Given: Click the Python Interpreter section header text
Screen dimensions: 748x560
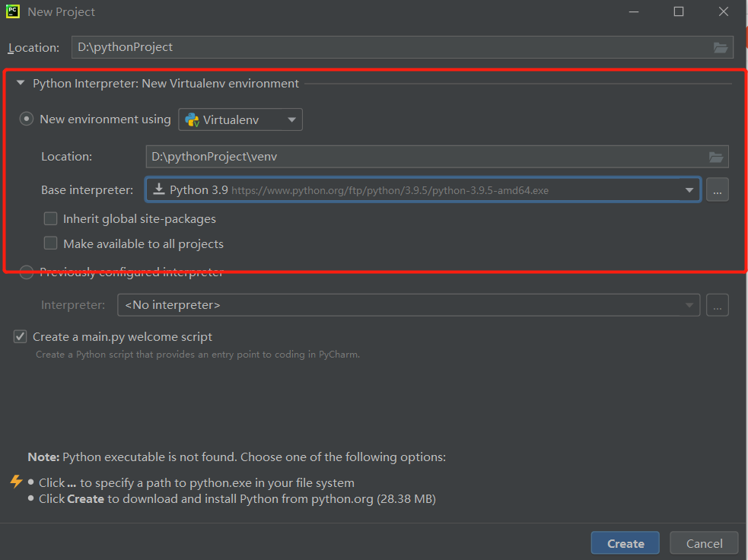Looking at the screenshot, I should [x=166, y=84].
